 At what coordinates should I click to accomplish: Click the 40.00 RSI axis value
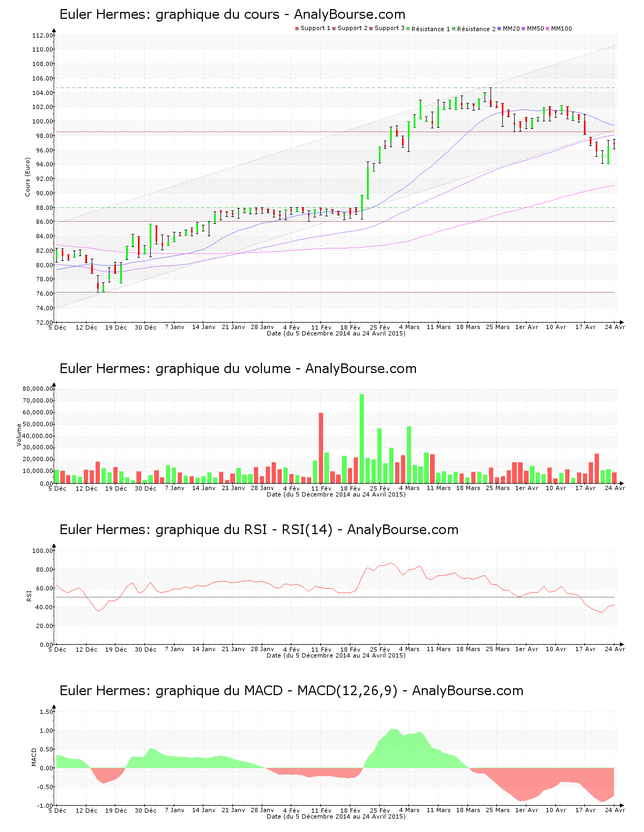(44, 607)
